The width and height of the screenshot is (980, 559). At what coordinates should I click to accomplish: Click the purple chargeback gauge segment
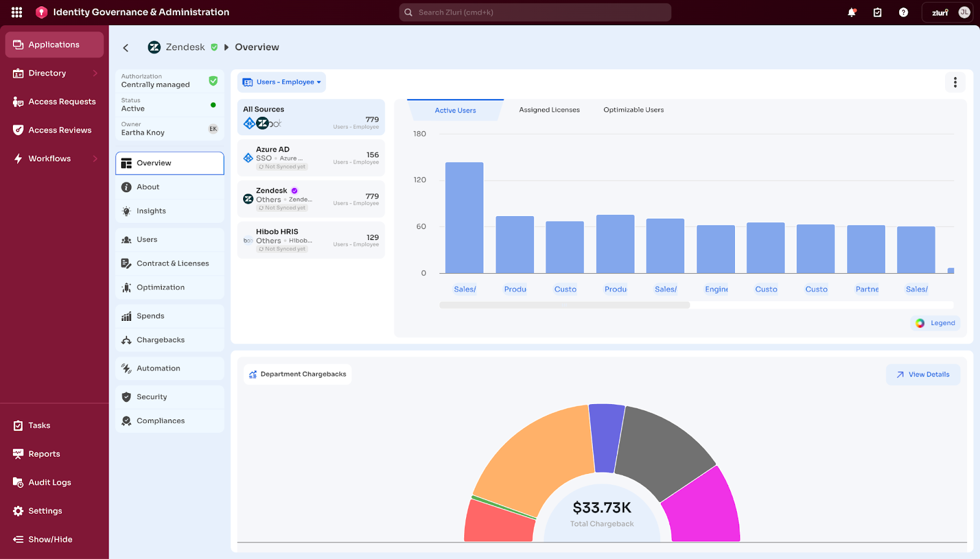606,438
